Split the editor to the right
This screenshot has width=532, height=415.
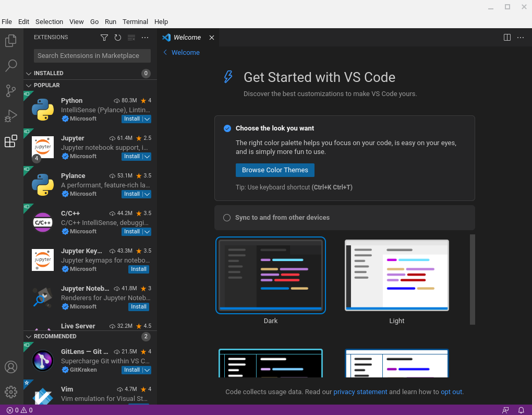[x=507, y=38]
